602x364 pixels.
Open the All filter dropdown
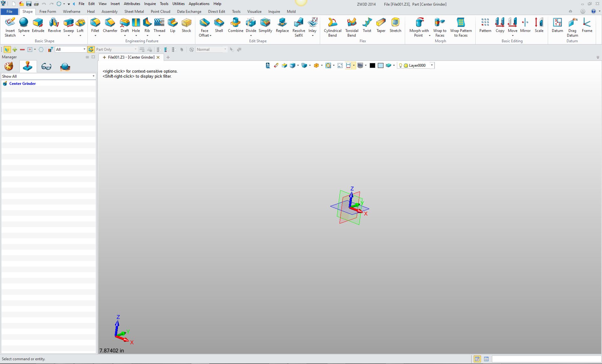84,49
